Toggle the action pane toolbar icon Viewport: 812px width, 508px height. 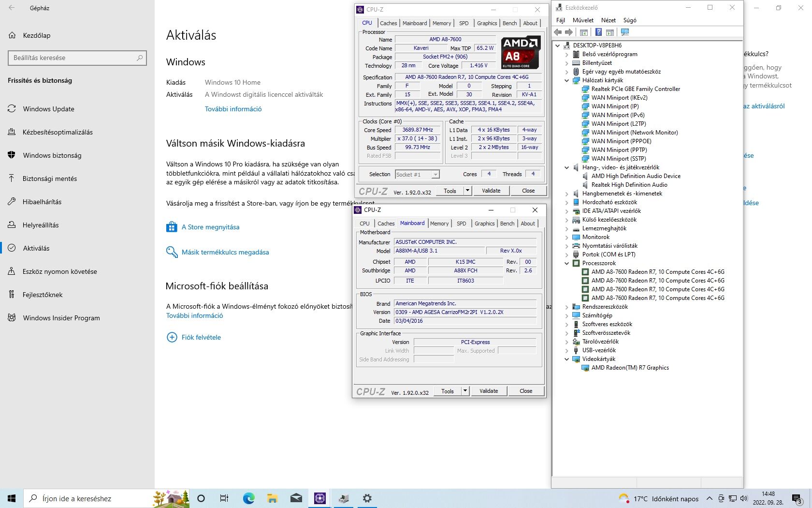click(x=610, y=32)
